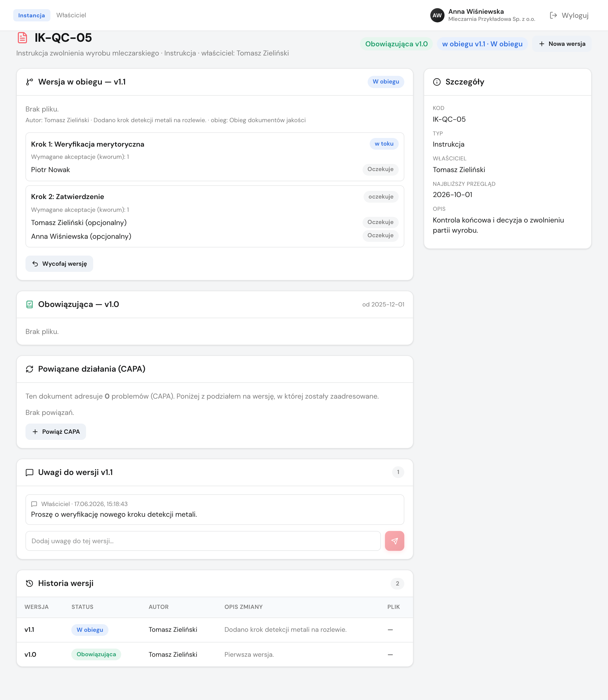The image size is (608, 700).
Task: Click Oczekuje status for Anna Wiśniewska (opcjonalny)
Action: (380, 235)
